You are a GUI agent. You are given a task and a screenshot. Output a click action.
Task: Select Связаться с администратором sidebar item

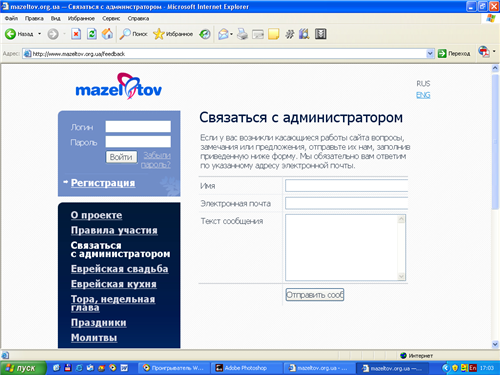[x=120, y=249]
